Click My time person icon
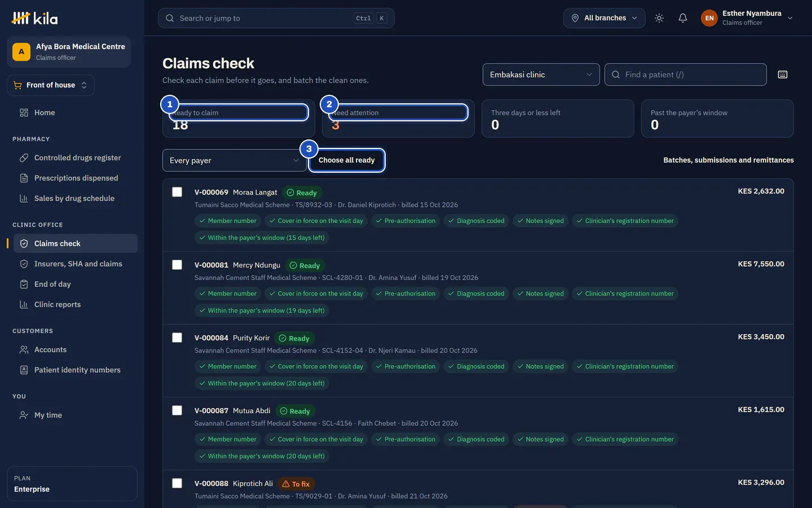This screenshot has width=812, height=508. click(x=24, y=415)
